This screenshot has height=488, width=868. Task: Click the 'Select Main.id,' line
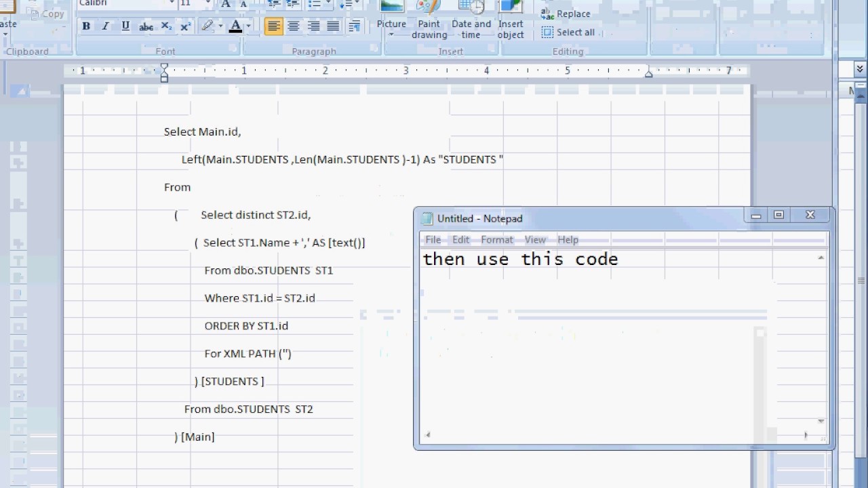click(202, 131)
